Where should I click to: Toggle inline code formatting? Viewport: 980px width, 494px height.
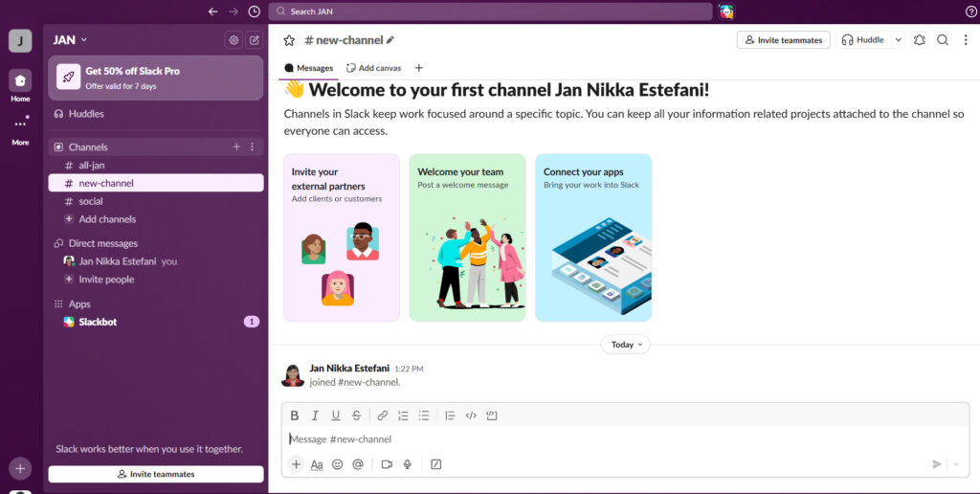pyautogui.click(x=471, y=415)
